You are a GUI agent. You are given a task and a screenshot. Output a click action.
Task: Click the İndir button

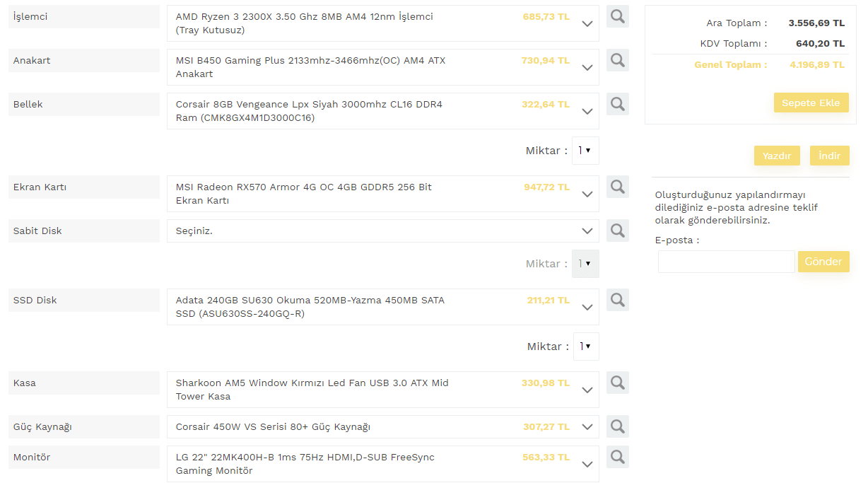pos(830,156)
